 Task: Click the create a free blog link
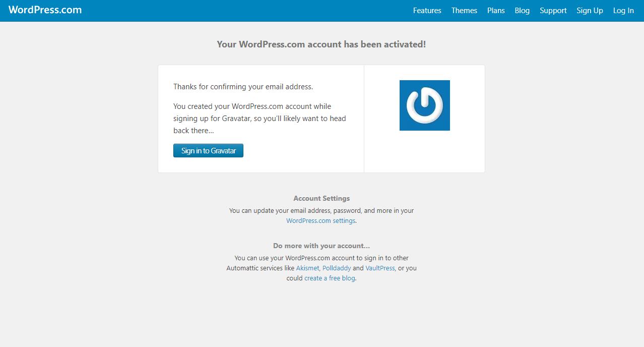(x=330, y=278)
